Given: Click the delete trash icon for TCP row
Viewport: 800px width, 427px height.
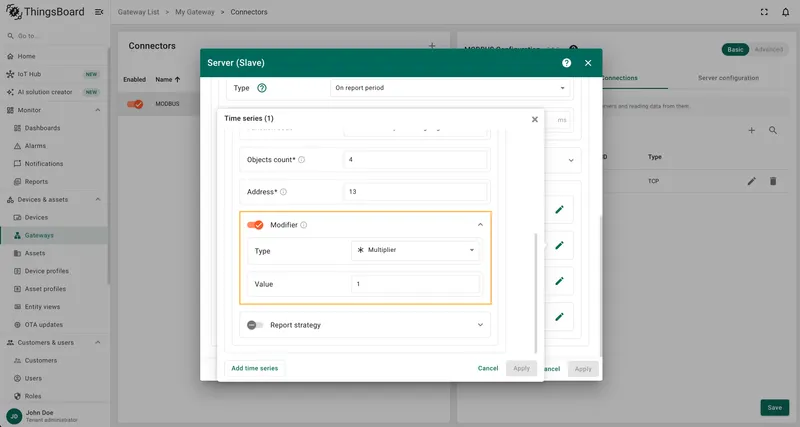Looking at the screenshot, I should tap(773, 181).
